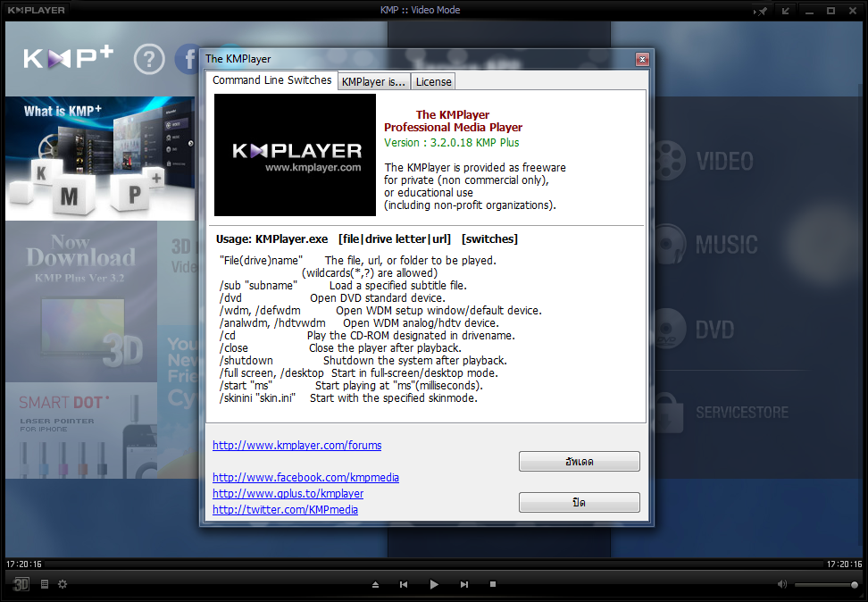
Task: Switch to the KMPlayer is... tab
Action: [x=373, y=82]
